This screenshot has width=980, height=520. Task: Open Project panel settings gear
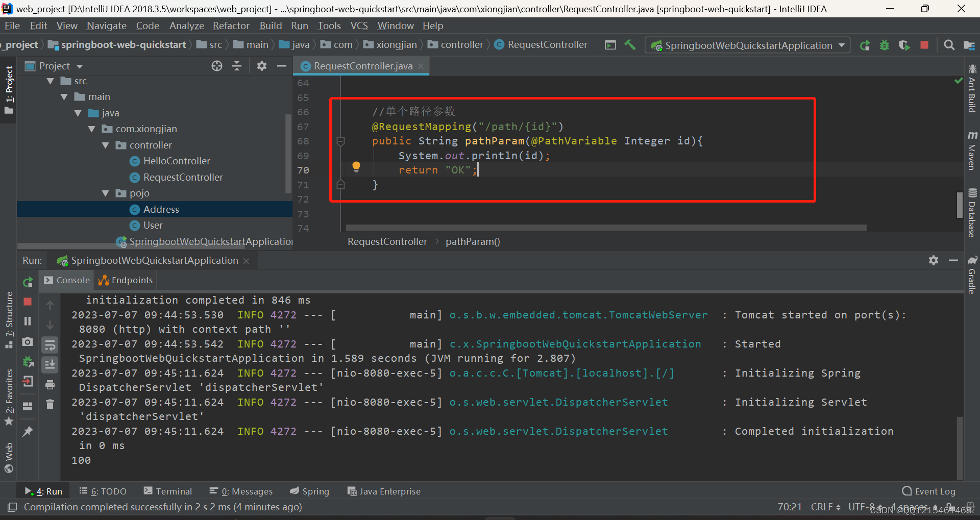(x=262, y=66)
